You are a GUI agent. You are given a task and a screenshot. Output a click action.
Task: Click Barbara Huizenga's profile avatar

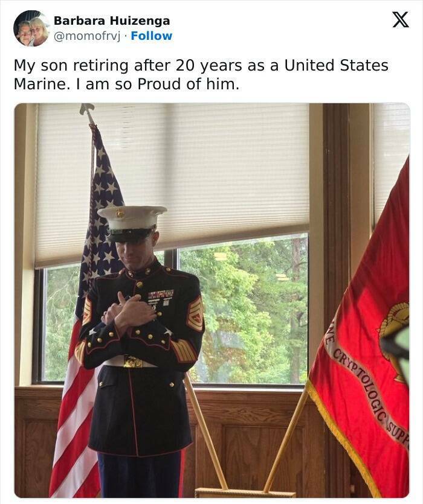(31, 28)
